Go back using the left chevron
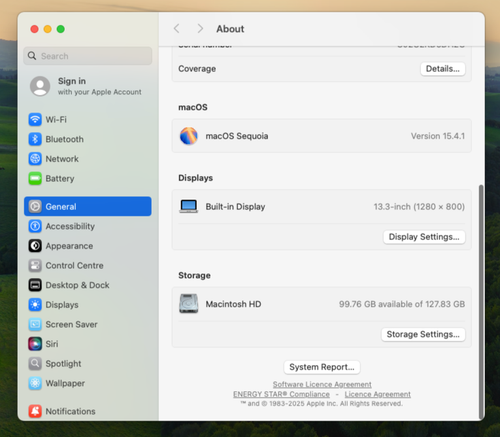 (177, 29)
